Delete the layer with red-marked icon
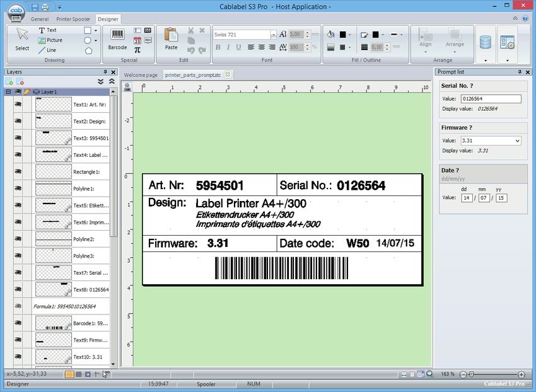The width and height of the screenshot is (536, 392). (20, 82)
